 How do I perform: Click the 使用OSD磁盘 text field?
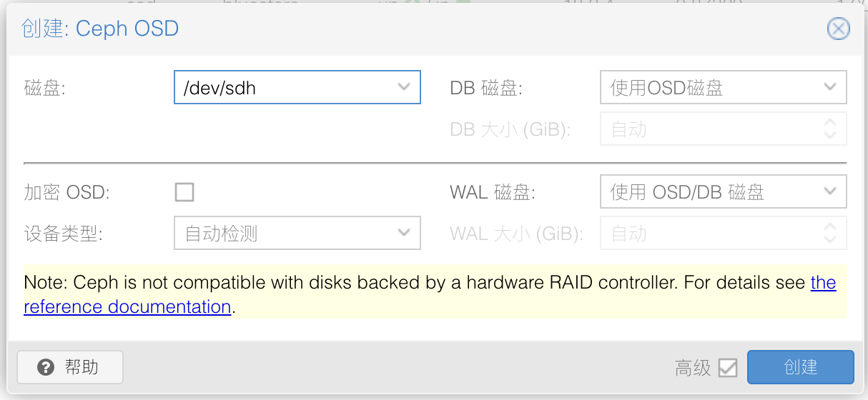tap(708, 87)
